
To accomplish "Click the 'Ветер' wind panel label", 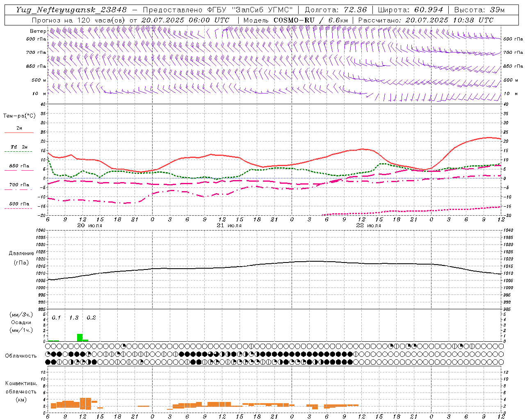I will click(38, 31).
